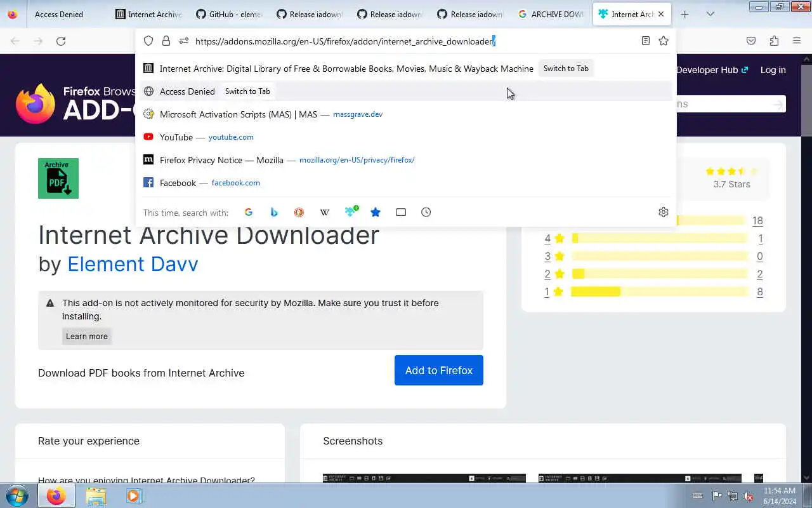Open Windows Explorer from the taskbar

(96, 496)
